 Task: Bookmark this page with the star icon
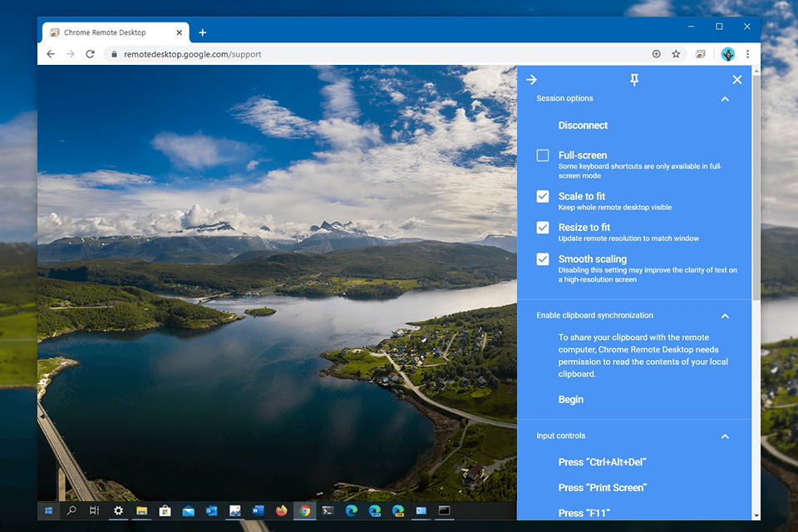[x=677, y=53]
